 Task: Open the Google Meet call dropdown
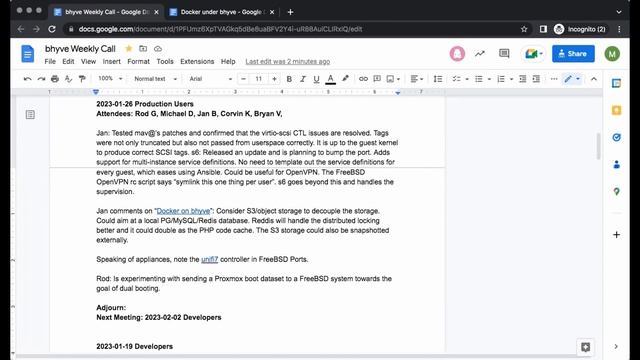point(533,54)
